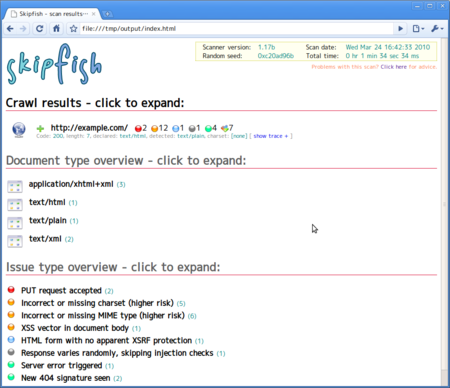Viewport: 450px width, 388px height.
Task: Expand the application/xhtml+xml document type
Action: point(71,184)
